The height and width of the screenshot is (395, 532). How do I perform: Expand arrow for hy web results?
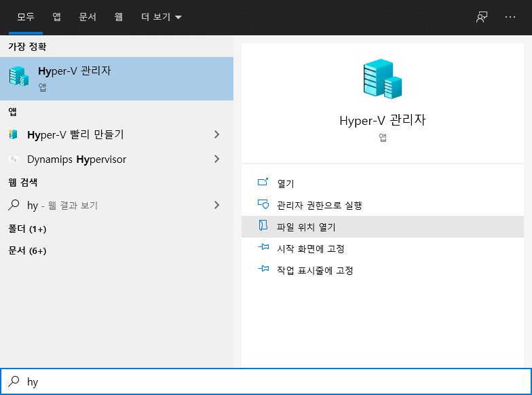pos(217,205)
